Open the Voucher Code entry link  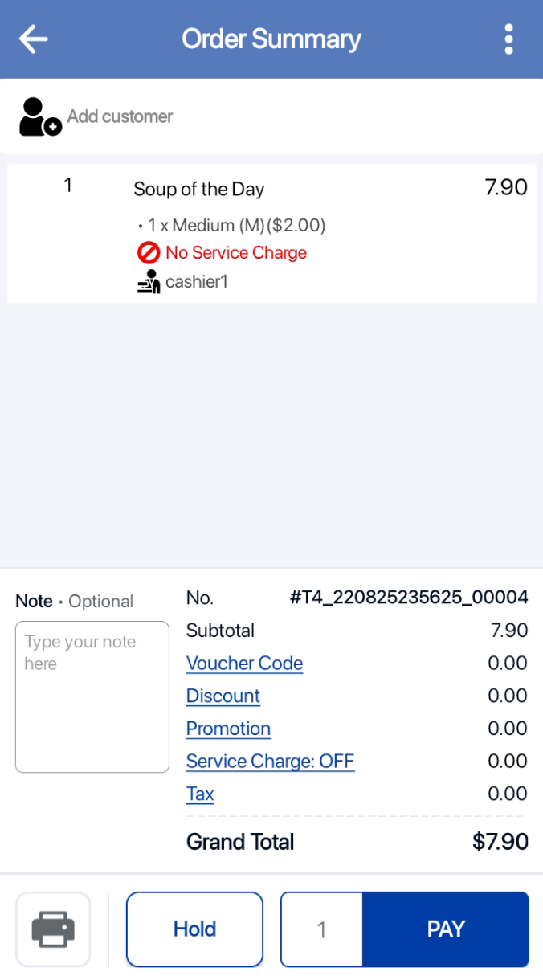(x=244, y=664)
